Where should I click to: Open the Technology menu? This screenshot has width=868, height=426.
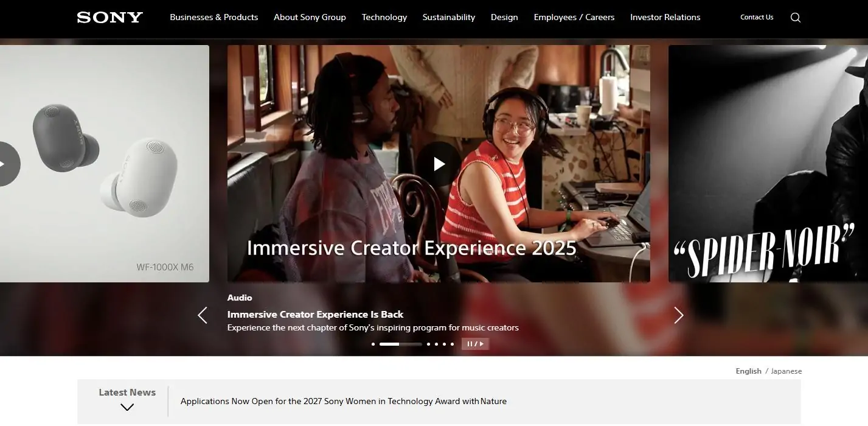(x=384, y=17)
